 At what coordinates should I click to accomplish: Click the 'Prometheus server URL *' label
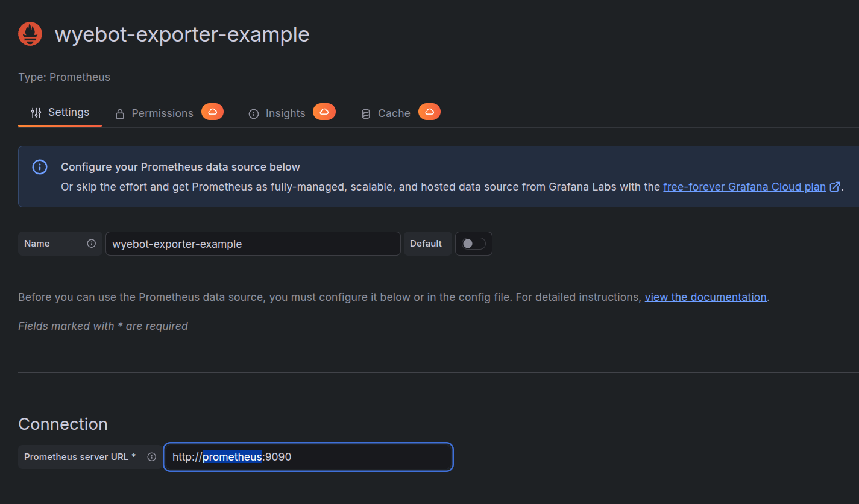(80, 457)
